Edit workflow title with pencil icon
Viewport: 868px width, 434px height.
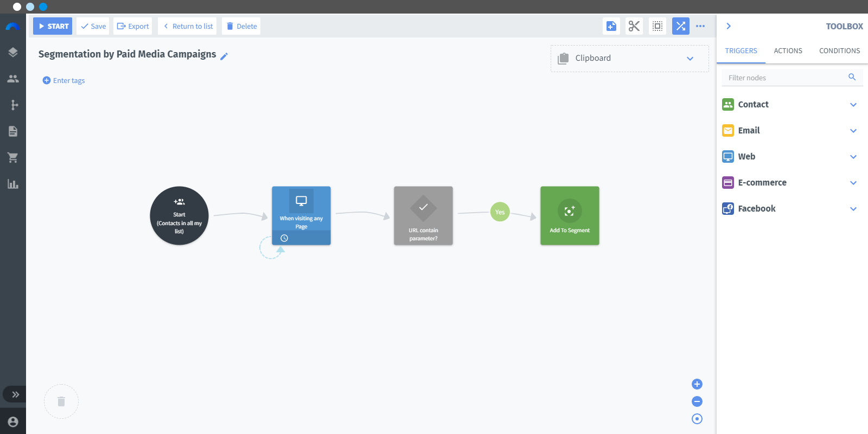coord(224,56)
